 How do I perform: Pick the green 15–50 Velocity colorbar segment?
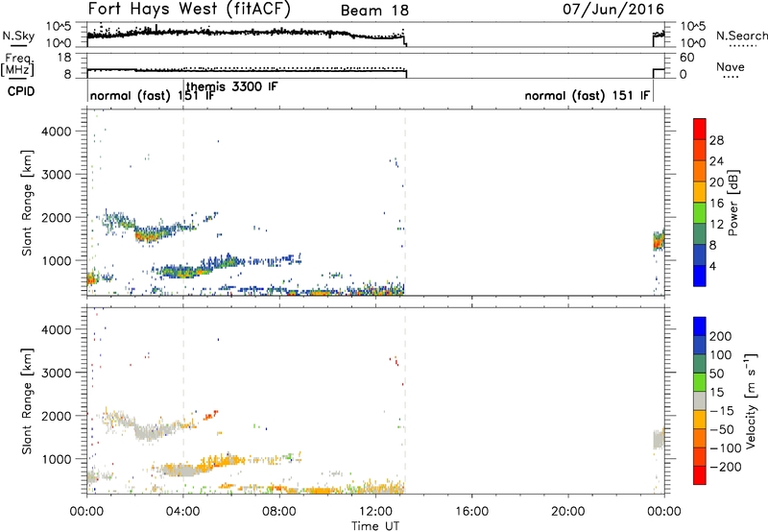(700, 382)
